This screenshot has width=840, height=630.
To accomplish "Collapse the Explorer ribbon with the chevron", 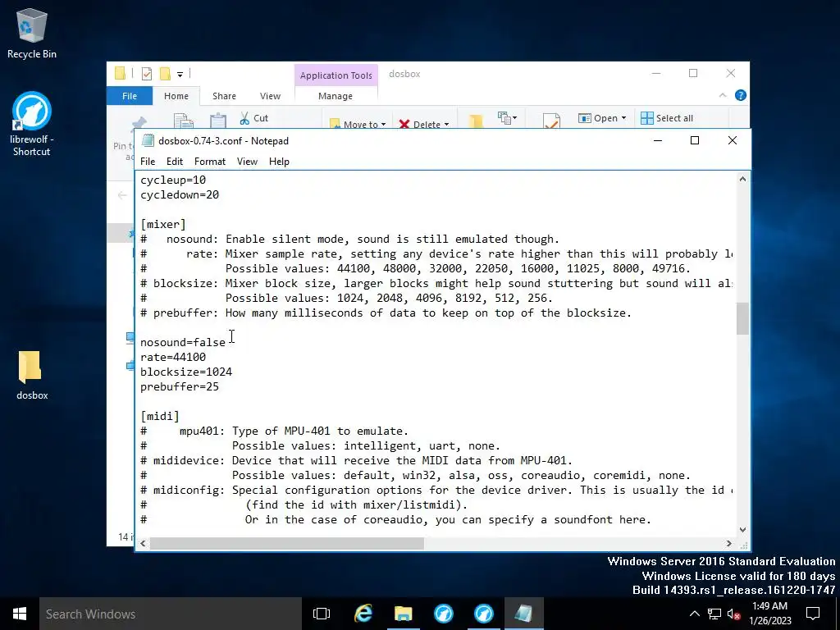I will pos(723,95).
